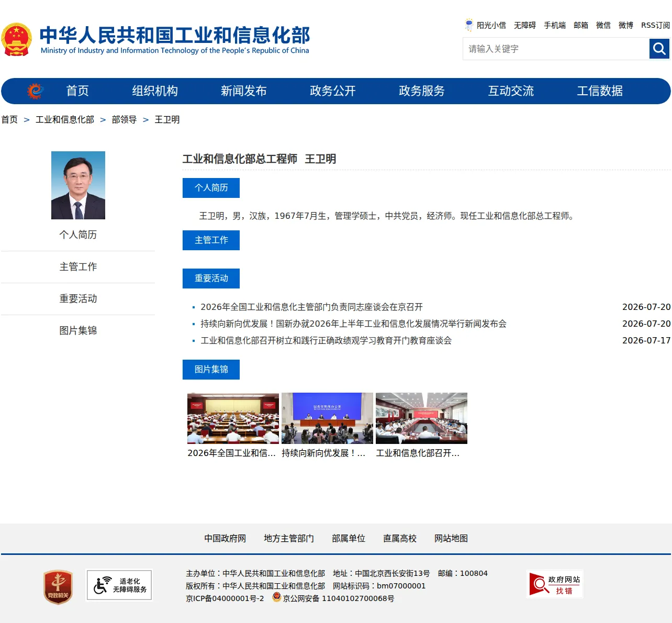Image resolution: width=672 pixels, height=623 pixels.
Task: Click the swirl icon in navigation bar
Action: 35,91
